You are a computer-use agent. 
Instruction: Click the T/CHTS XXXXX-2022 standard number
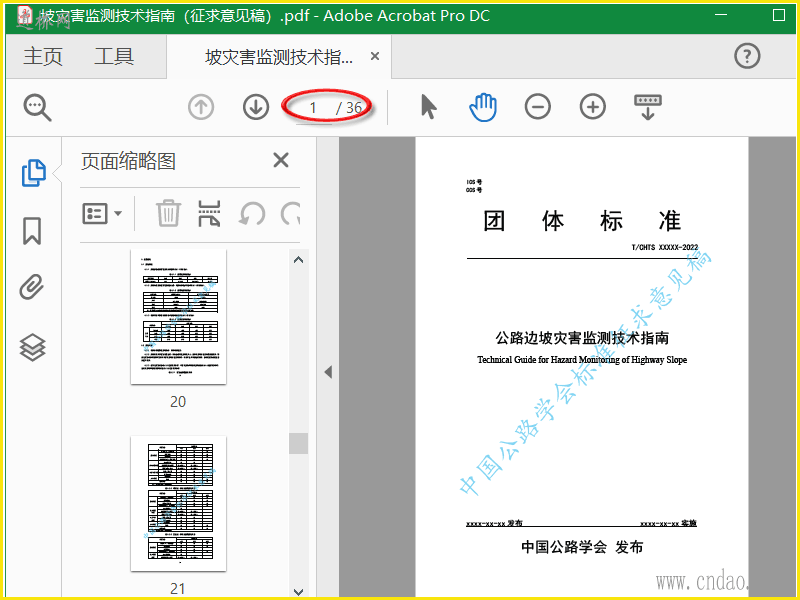tap(665, 247)
